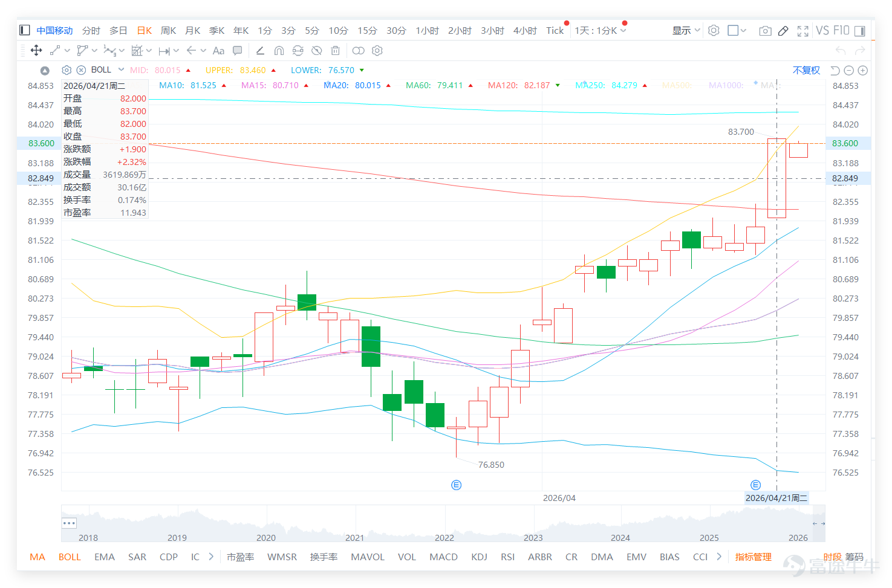Expand more sub indicators chevron after CCI

tap(719, 557)
